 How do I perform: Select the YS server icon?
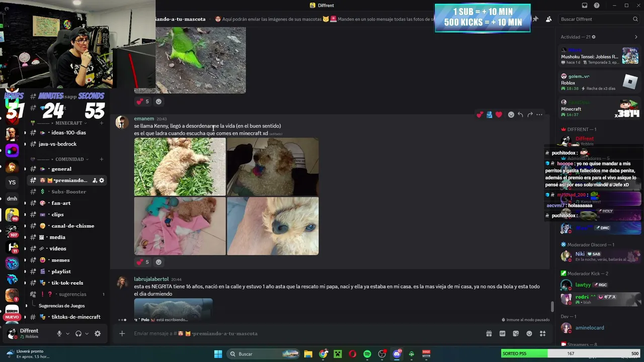[x=12, y=183]
